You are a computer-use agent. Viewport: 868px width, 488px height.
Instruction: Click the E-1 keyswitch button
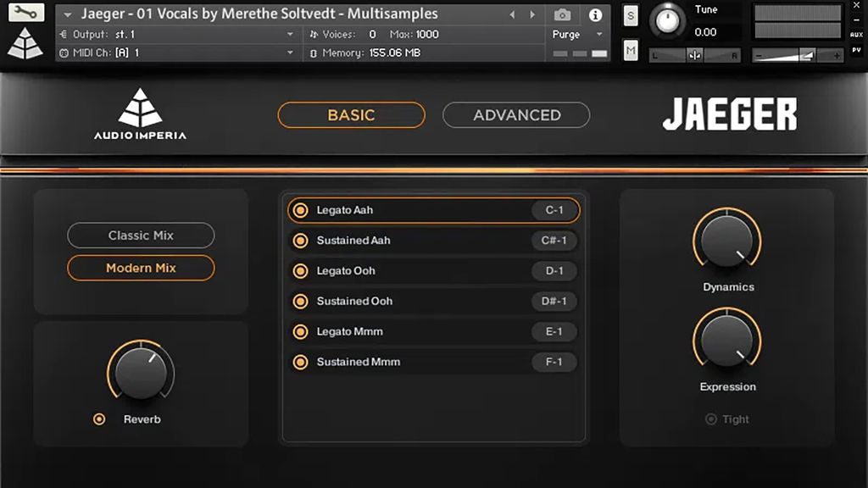[x=554, y=332]
